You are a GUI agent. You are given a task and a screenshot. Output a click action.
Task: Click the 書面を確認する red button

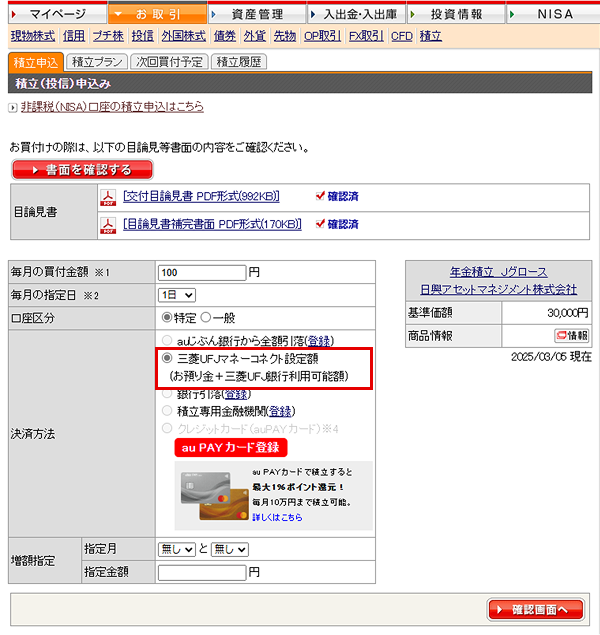tap(83, 169)
